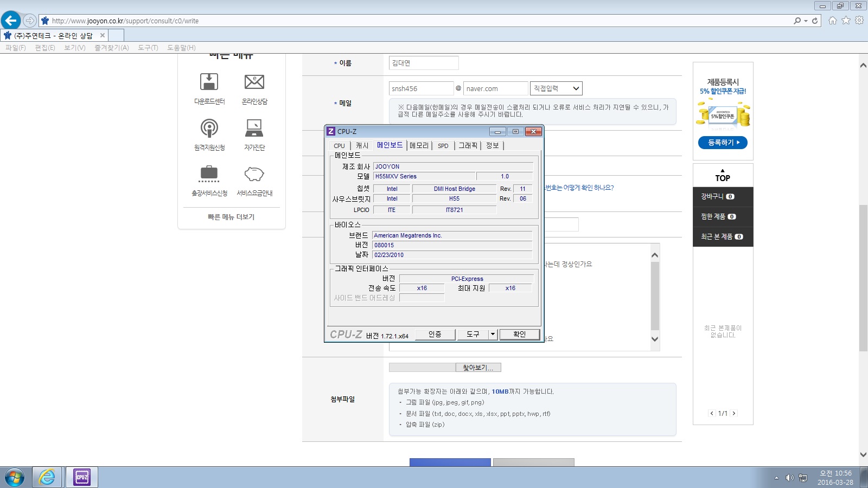Click the volume speaker tray icon

(x=789, y=478)
